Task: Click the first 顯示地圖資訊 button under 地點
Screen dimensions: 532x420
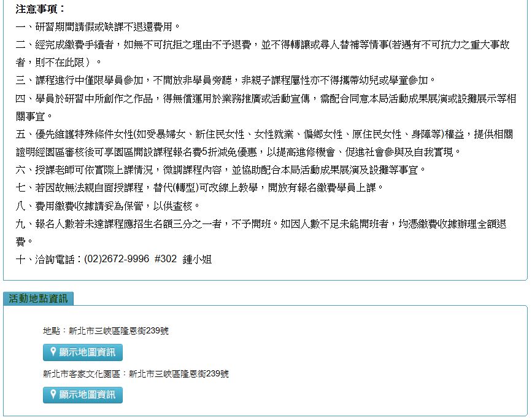Action: pyautogui.click(x=82, y=352)
